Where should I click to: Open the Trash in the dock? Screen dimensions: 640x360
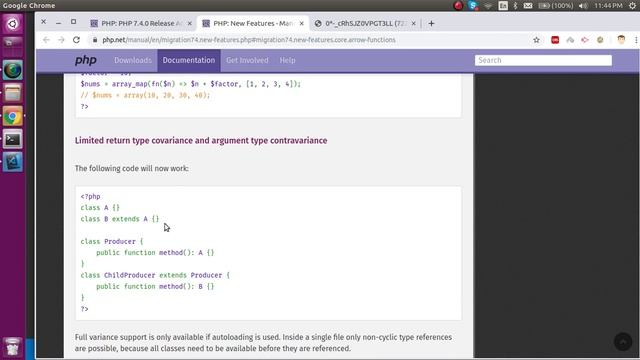13,347
